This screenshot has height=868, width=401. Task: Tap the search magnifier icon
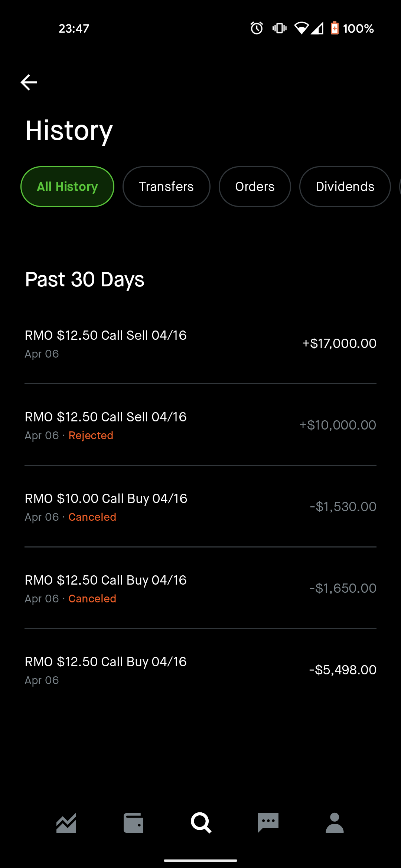pos(201,823)
